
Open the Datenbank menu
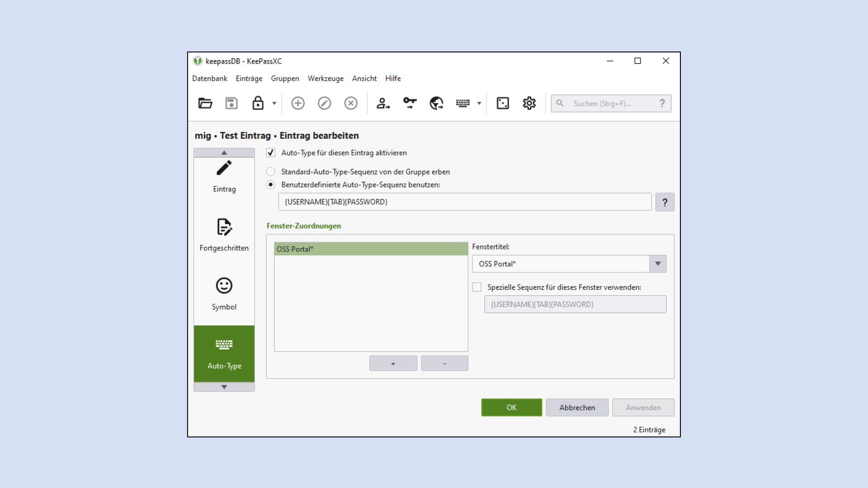pos(210,78)
